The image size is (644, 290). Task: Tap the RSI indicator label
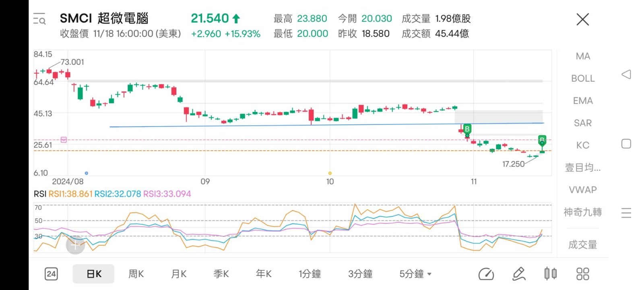point(40,194)
